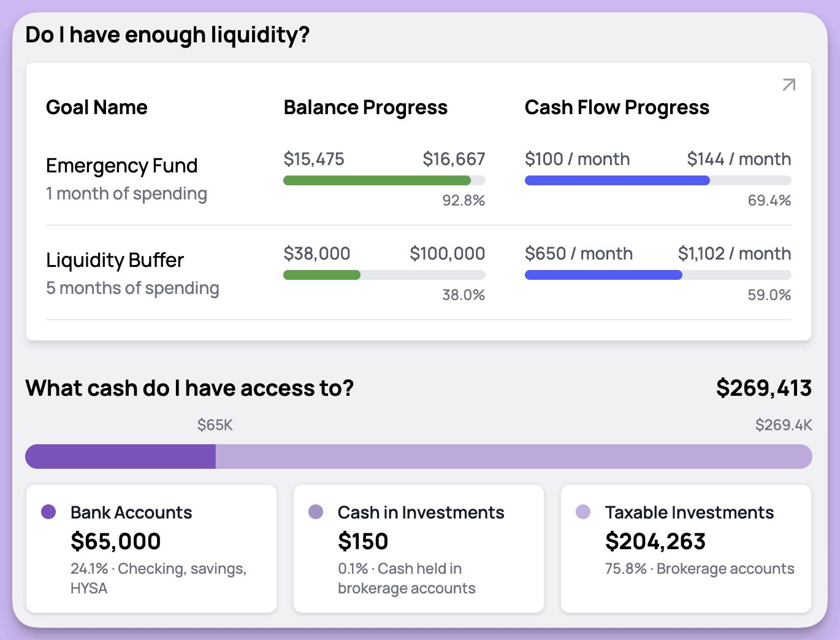Click the Cash Flow Progress column header
The width and height of the screenshot is (840, 640).
pyautogui.click(x=617, y=107)
